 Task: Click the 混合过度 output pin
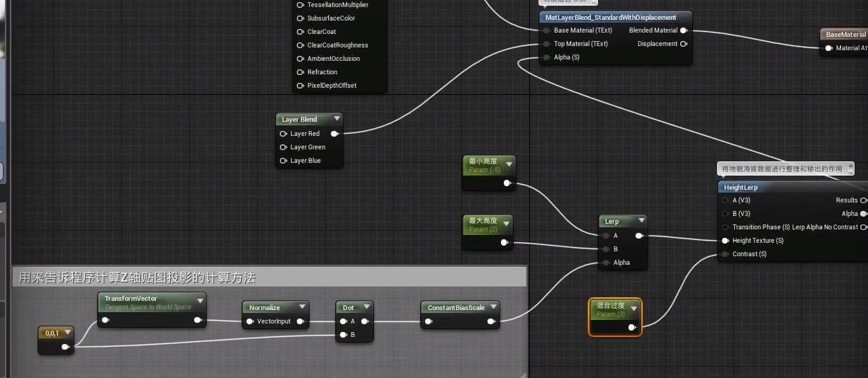pos(632,327)
